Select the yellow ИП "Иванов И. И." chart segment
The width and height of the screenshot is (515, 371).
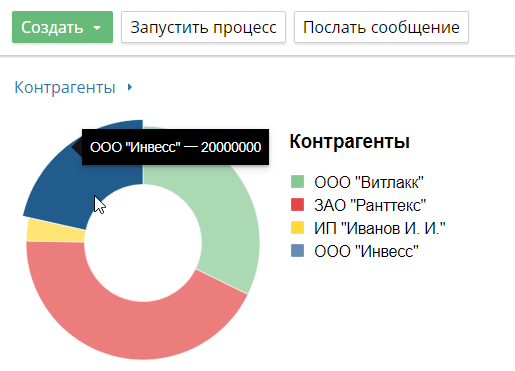(x=55, y=230)
